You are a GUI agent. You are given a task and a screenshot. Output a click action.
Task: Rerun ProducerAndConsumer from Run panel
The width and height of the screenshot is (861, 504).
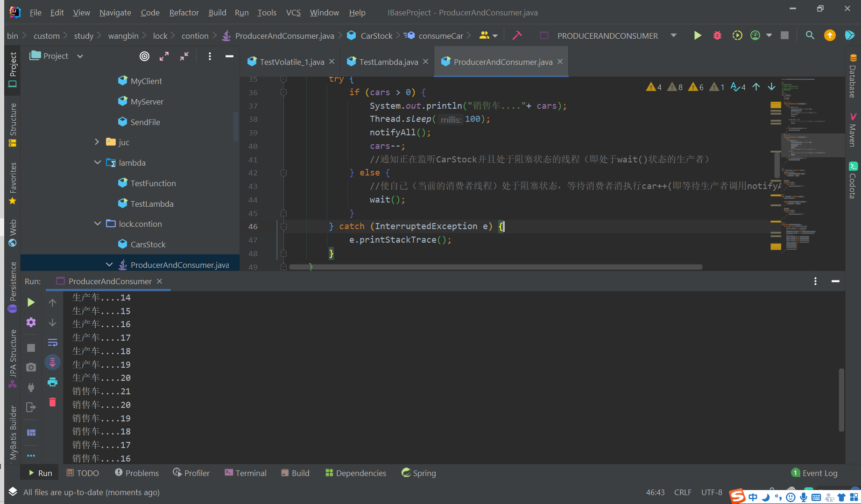(31, 302)
